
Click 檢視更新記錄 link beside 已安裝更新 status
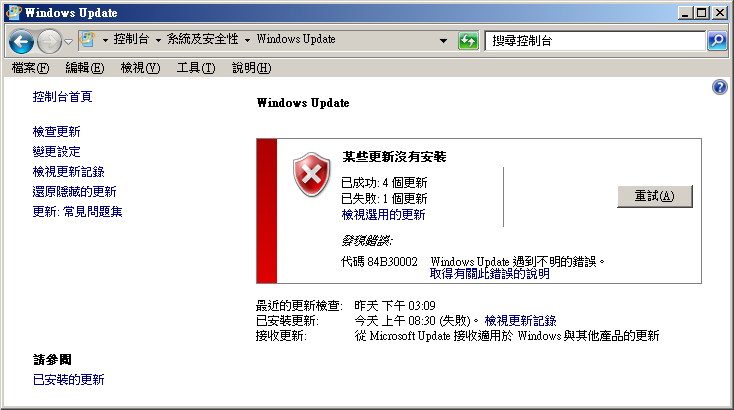(521, 321)
